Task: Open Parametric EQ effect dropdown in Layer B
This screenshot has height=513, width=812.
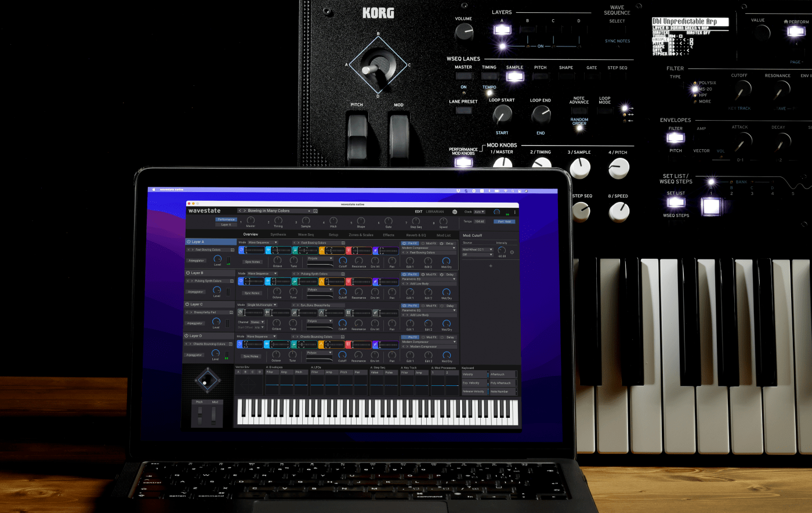Action: point(429,279)
